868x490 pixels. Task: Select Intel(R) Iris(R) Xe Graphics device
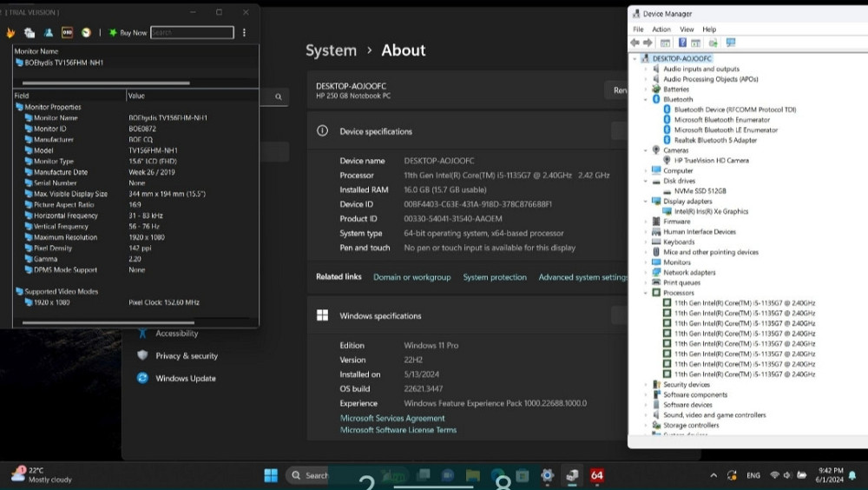pos(711,211)
